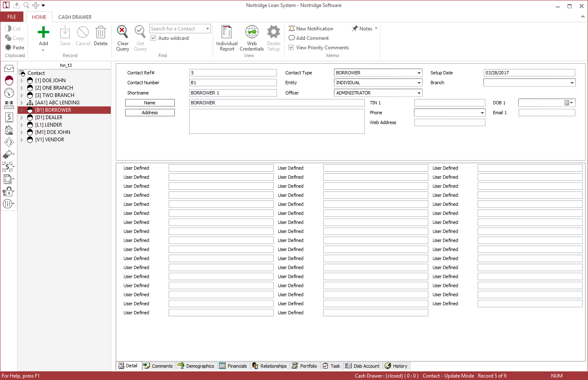Screen dimensions: 588x380
Task: Click the Web Address input field
Action: point(450,122)
